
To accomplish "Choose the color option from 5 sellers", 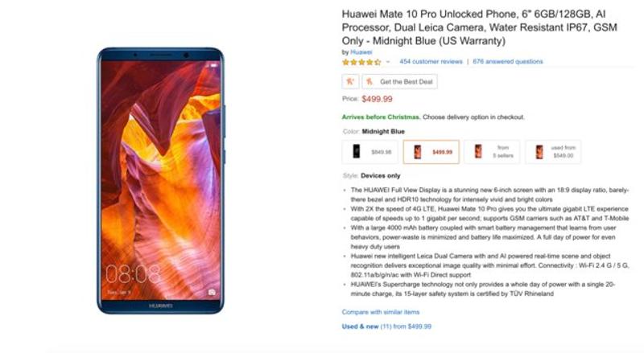I will click(492, 152).
